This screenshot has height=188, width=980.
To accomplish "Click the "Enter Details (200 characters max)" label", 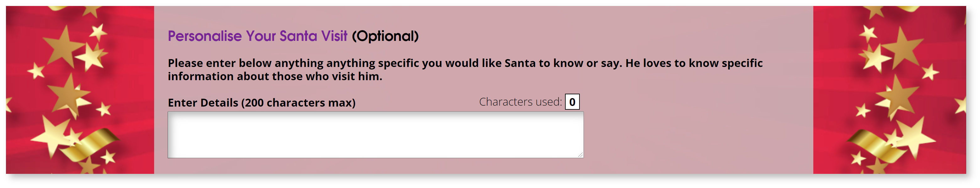I will [261, 102].
